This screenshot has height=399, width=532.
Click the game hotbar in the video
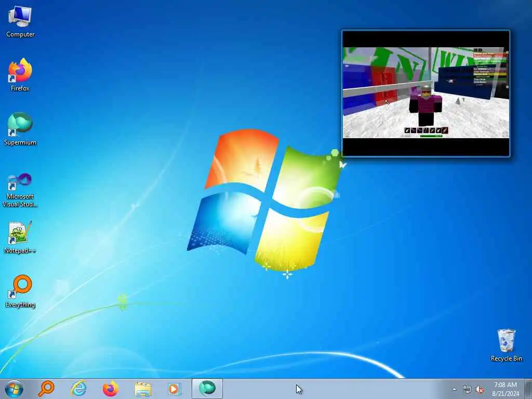tap(426, 130)
